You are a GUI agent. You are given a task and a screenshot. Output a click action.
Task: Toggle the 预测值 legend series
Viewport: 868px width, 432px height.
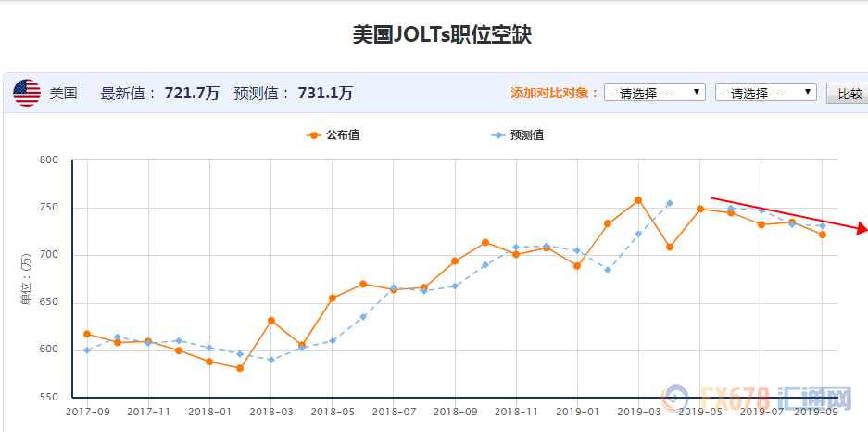tap(517, 134)
